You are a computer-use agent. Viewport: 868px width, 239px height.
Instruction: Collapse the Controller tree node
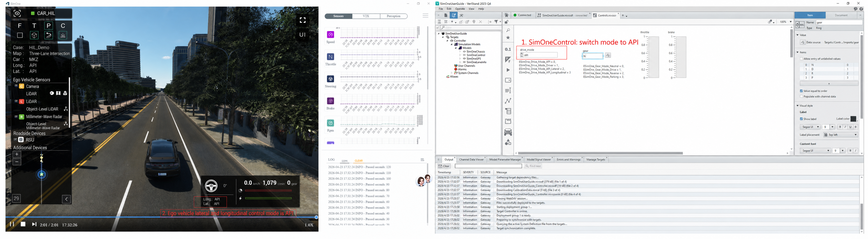point(448,41)
